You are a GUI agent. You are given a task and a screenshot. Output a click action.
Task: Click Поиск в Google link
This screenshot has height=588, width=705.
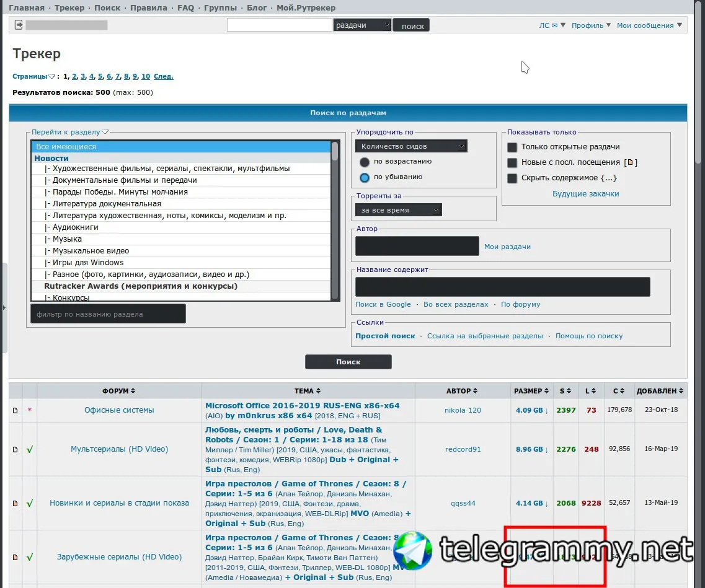pos(383,304)
